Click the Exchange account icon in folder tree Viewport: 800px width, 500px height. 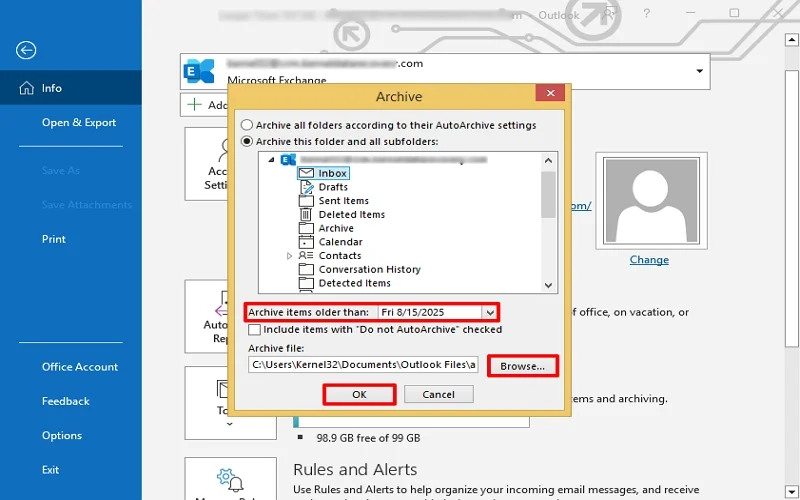click(288, 160)
